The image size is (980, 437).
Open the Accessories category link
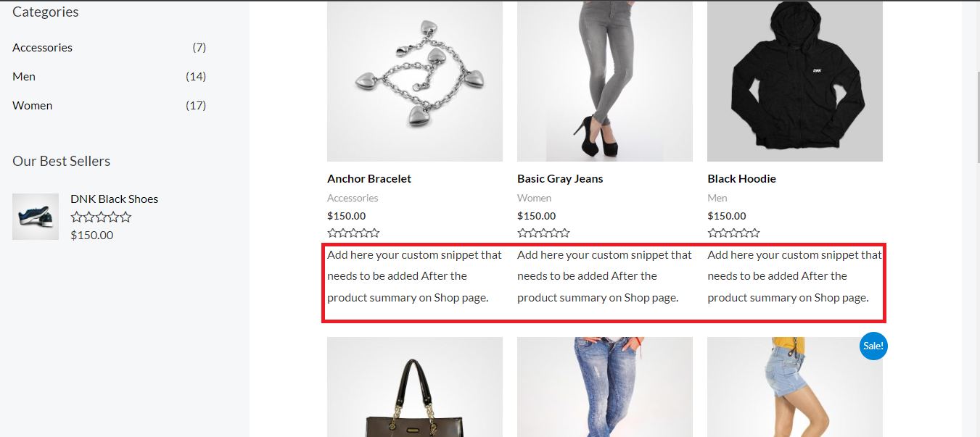click(42, 48)
